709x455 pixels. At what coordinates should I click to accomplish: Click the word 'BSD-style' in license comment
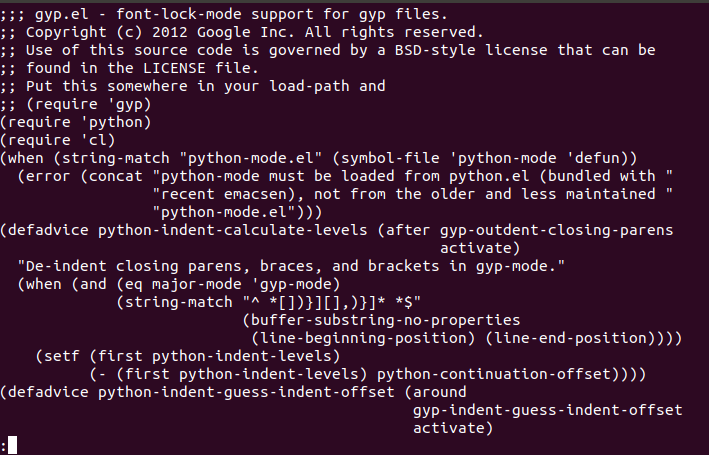(x=435, y=50)
